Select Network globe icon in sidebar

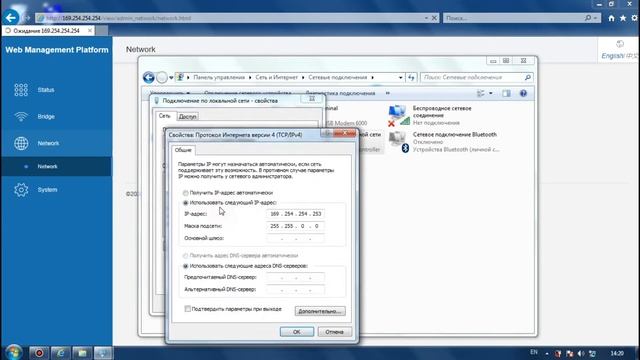click(x=21, y=143)
